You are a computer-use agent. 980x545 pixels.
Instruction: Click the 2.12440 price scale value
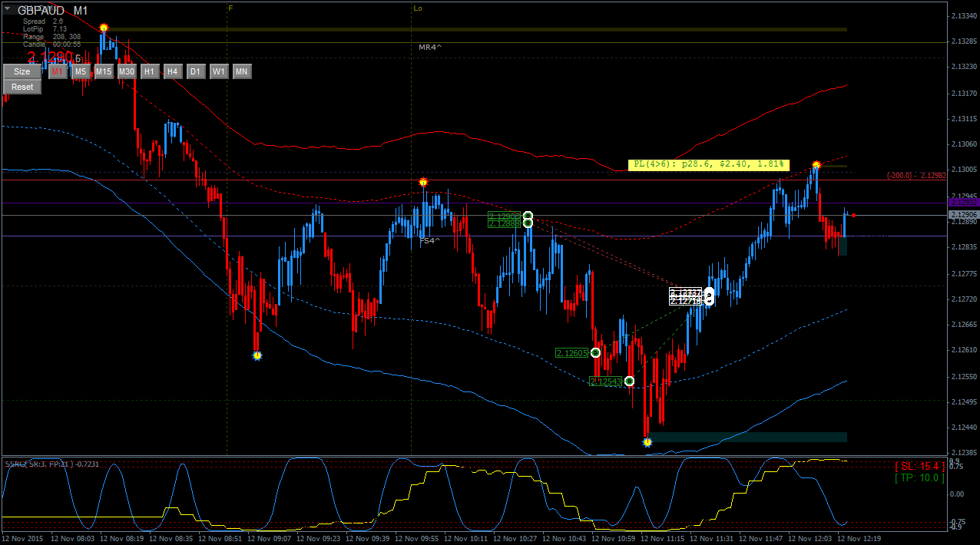[x=964, y=428]
